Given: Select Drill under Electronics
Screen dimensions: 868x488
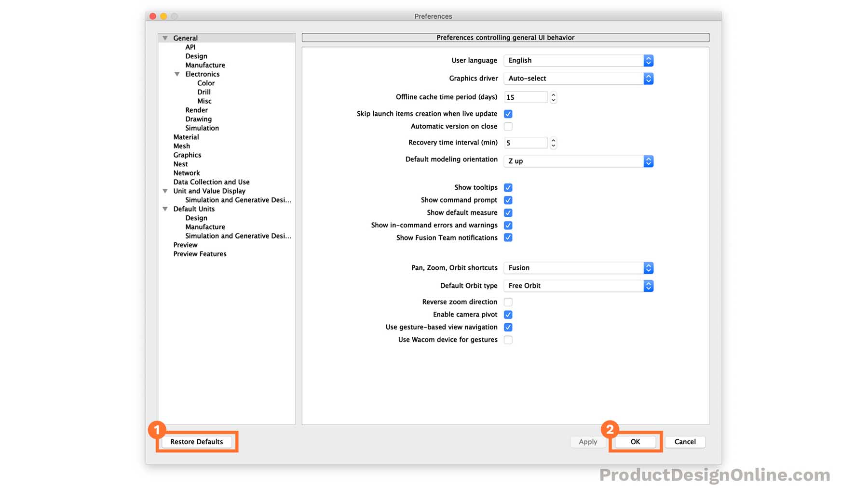Looking at the screenshot, I should tap(204, 92).
